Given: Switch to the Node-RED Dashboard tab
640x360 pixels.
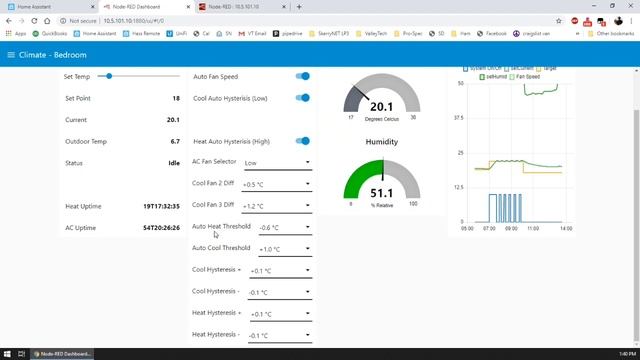Looking at the screenshot, I should (145, 7).
